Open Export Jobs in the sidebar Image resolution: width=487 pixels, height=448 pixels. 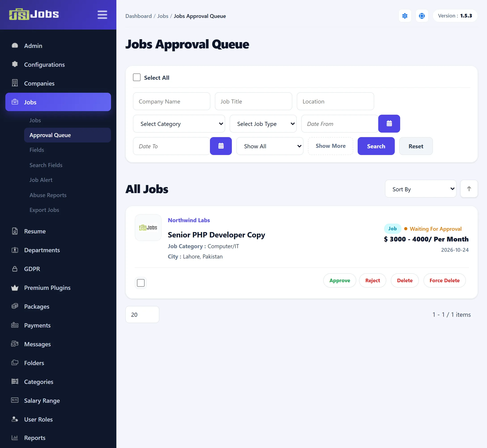44,210
